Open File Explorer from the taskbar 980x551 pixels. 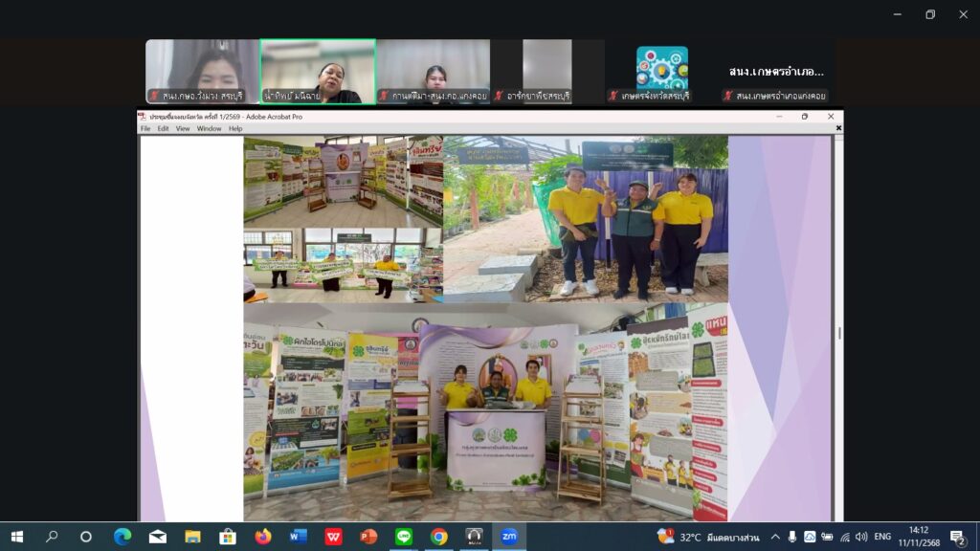point(192,537)
